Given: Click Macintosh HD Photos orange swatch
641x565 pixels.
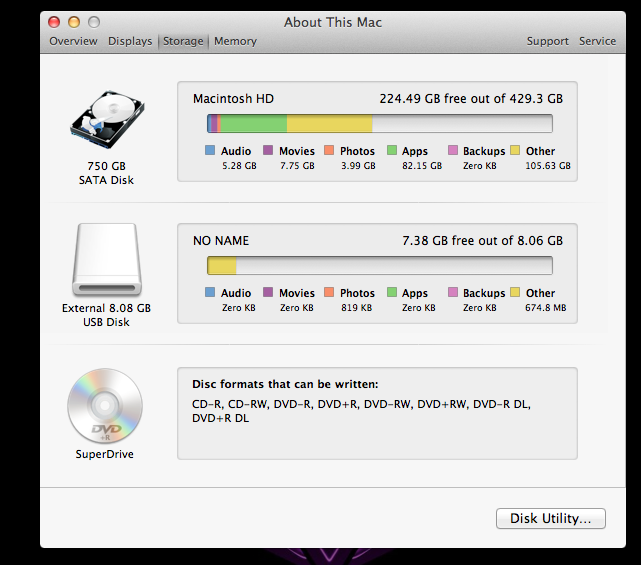Looking at the screenshot, I should click(x=329, y=150).
